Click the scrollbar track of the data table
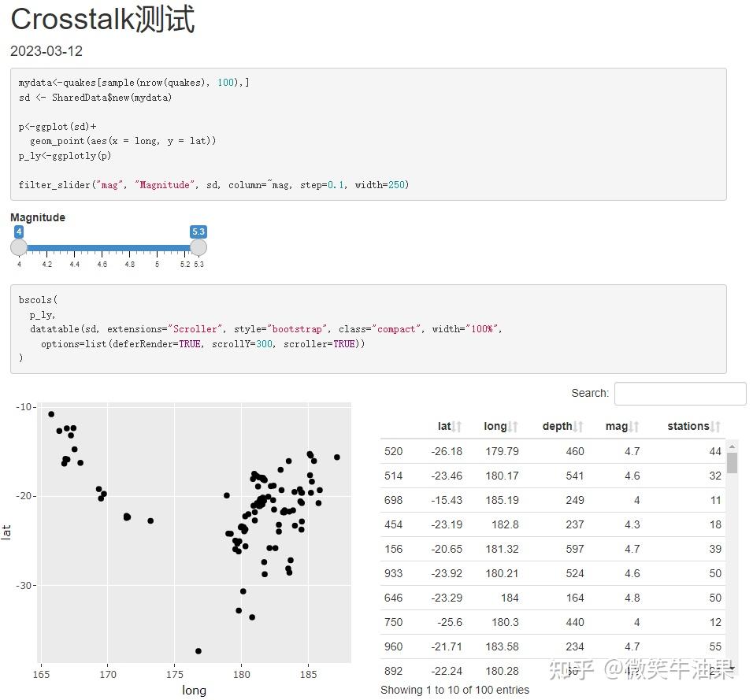This screenshot has height=700, width=753. (731, 551)
